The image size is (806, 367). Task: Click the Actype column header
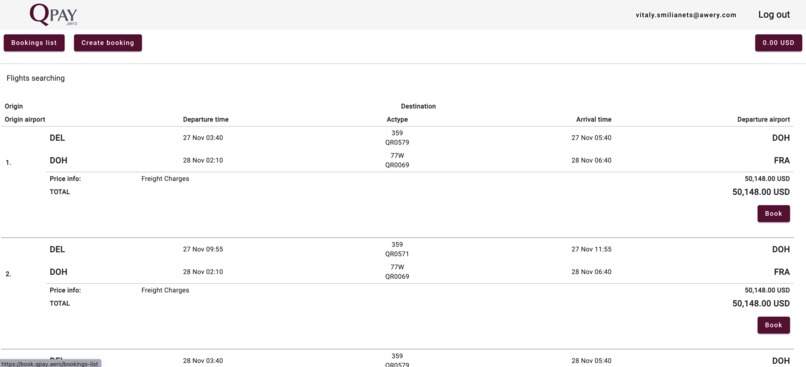click(397, 119)
